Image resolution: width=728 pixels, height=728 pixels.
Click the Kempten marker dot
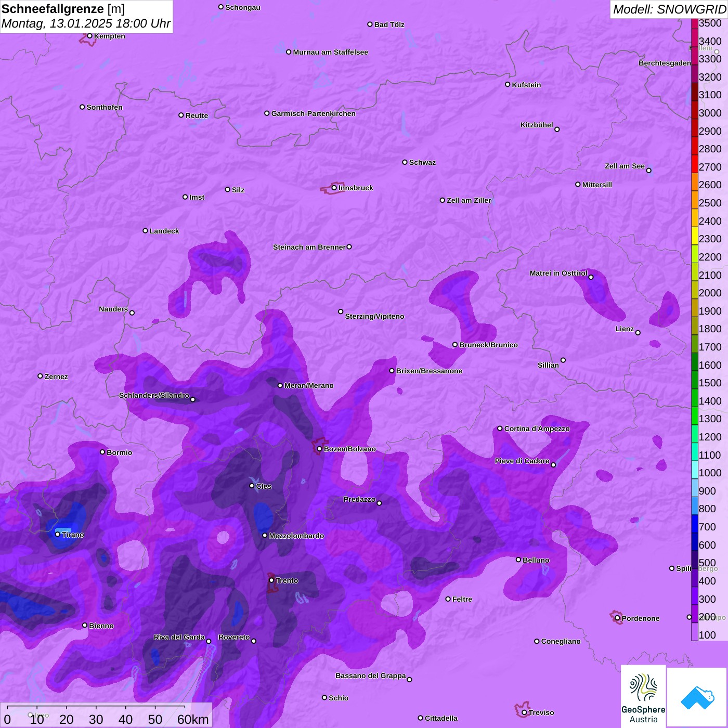point(89,36)
